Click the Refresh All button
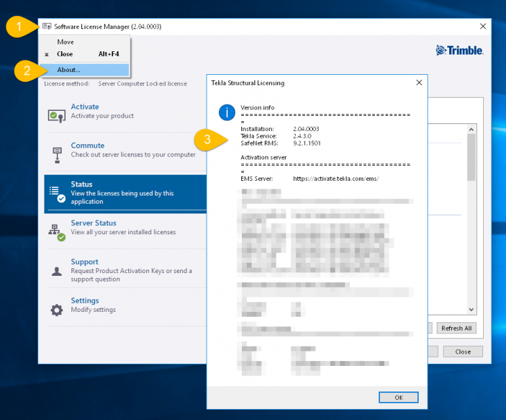 click(x=456, y=328)
